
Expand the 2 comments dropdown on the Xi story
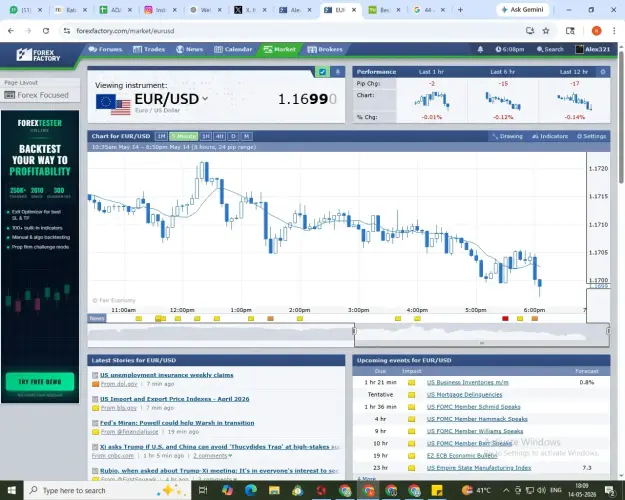pyautogui.click(x=212, y=455)
